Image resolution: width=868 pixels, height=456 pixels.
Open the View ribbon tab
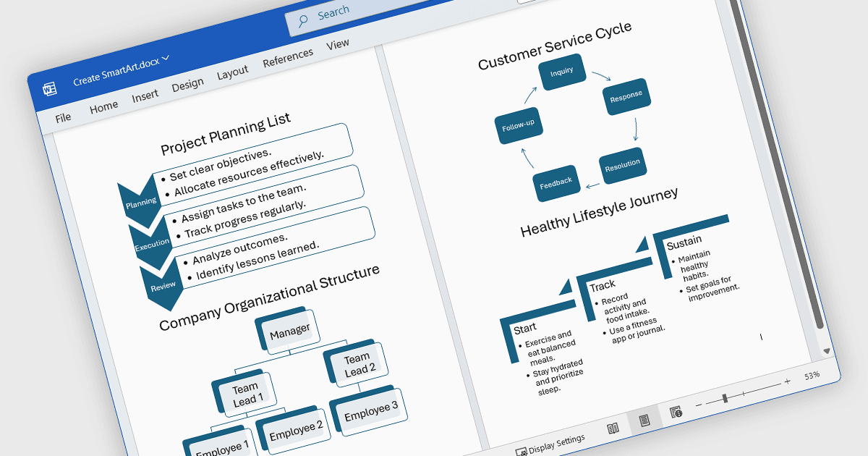pyautogui.click(x=338, y=45)
